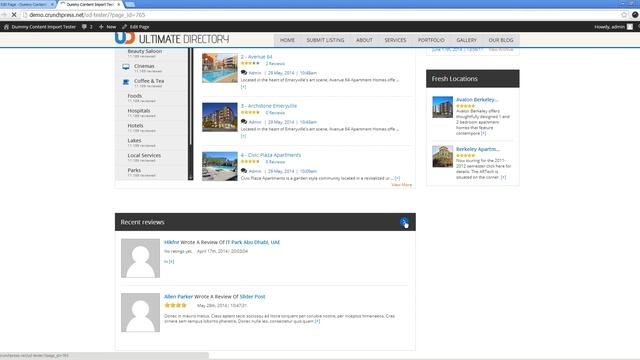Open the Archstone Emeryville listing thumbnail
The image size is (640, 360).
pos(220,117)
